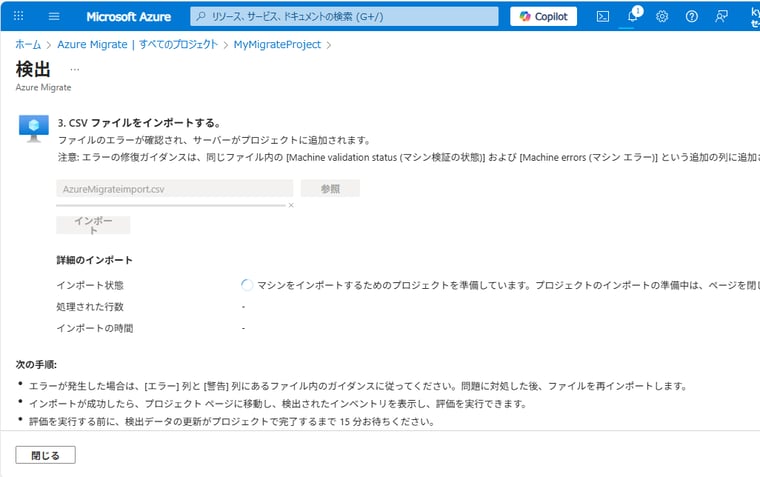The height and width of the screenshot is (477, 760).
Task: Open Copilot
Action: click(x=543, y=16)
